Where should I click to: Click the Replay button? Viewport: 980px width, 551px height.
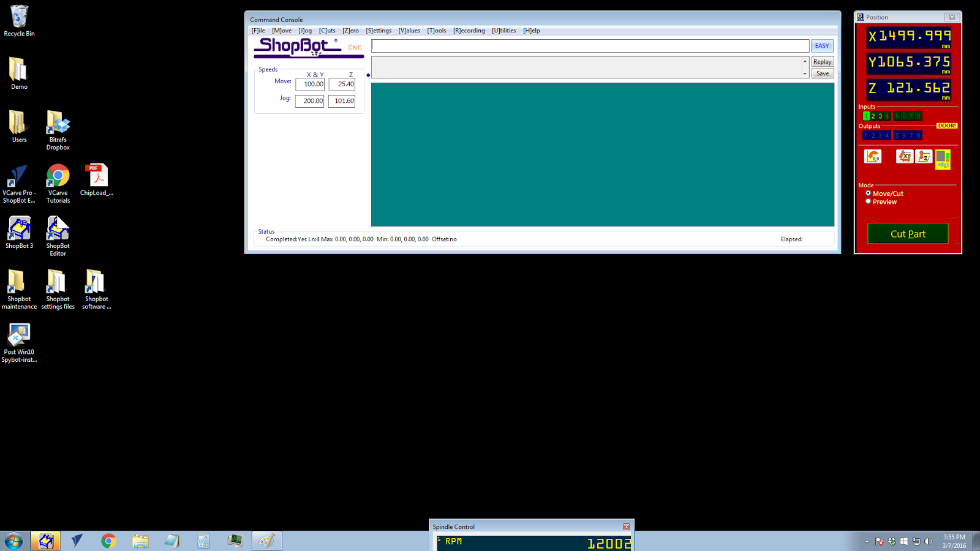[823, 62]
